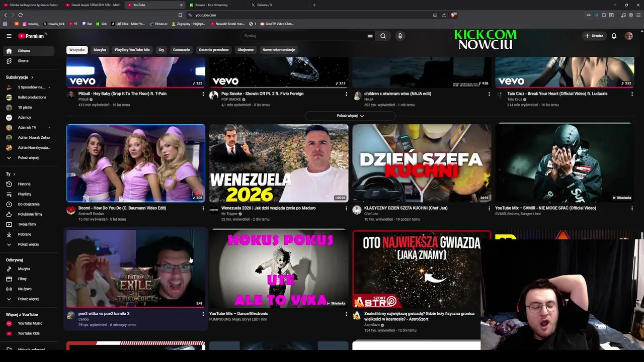Image resolution: width=644 pixels, height=362 pixels.
Task: Click the Brave shields icon
Action: pos(453,15)
